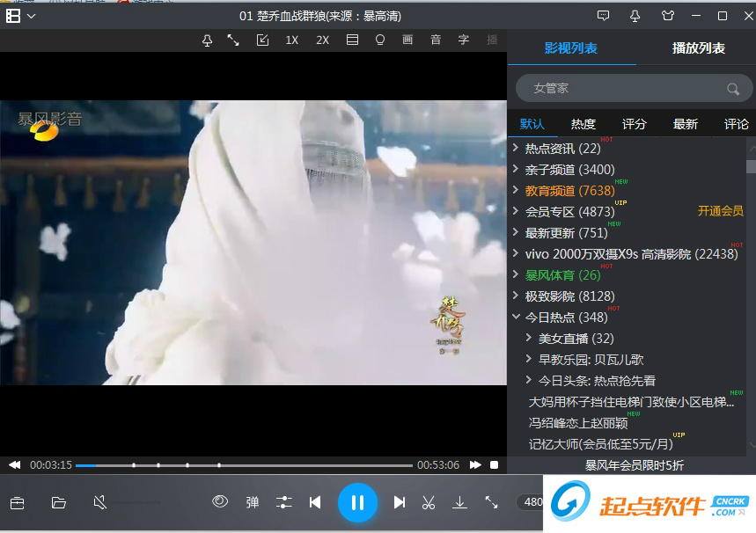The width and height of the screenshot is (756, 533).
Task: Click rewind button left of 00:03:15
Action: (15, 465)
